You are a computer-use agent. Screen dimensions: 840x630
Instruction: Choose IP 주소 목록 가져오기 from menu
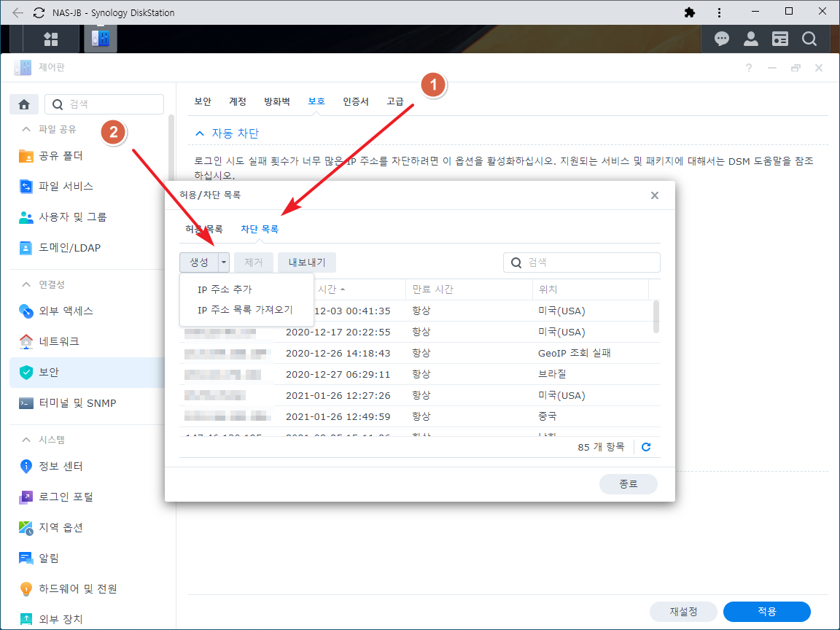pyautogui.click(x=246, y=310)
